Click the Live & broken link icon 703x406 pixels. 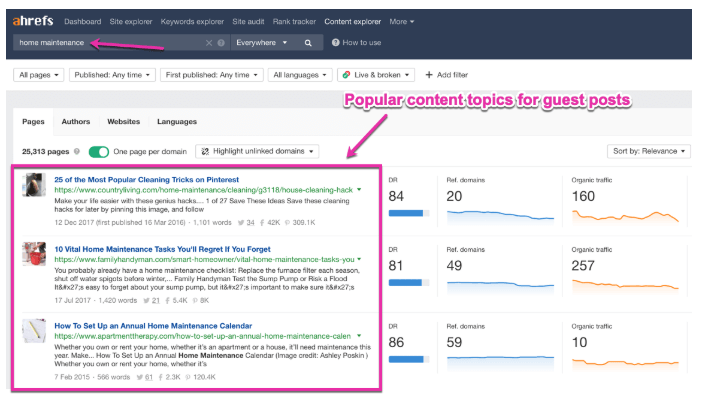tap(346, 75)
